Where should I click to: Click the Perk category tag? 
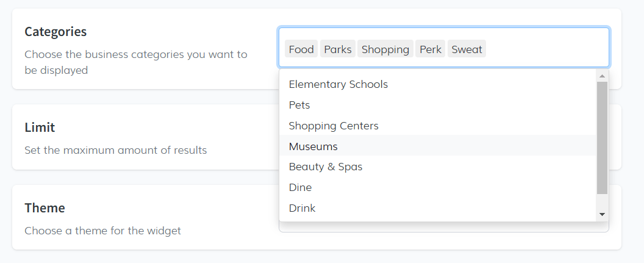pyautogui.click(x=431, y=49)
